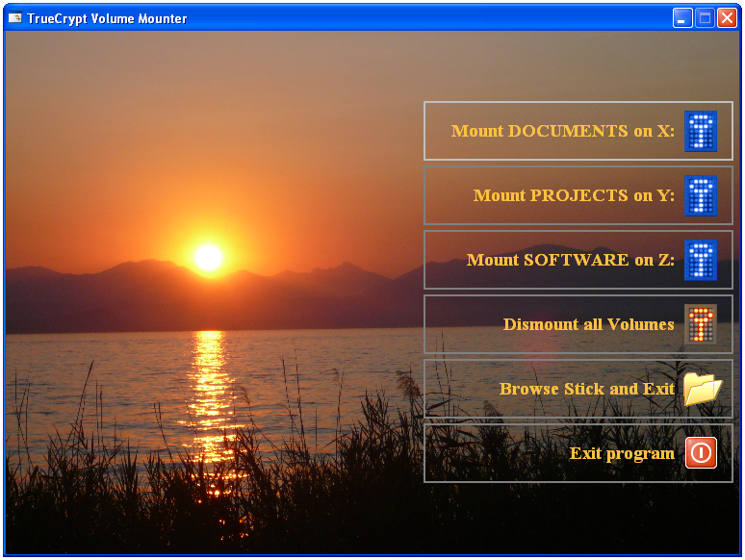Image resolution: width=745 pixels, height=560 pixels.
Task: Choose the "Dismount all Volumes" text label
Action: [x=588, y=325]
